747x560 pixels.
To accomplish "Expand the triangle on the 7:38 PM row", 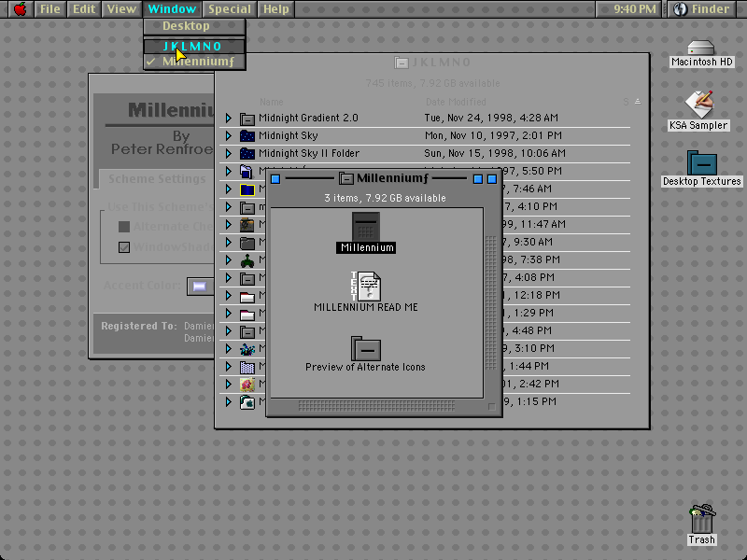I will (x=228, y=260).
